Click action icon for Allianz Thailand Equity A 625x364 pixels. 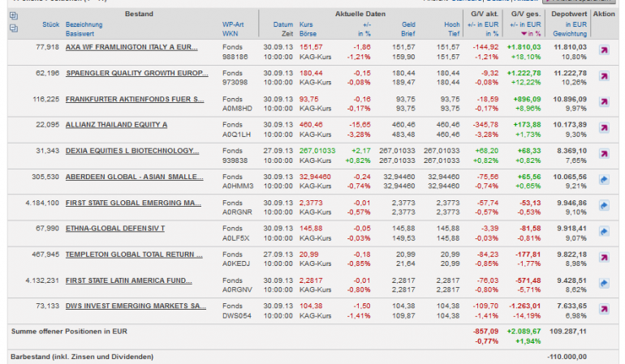click(603, 128)
